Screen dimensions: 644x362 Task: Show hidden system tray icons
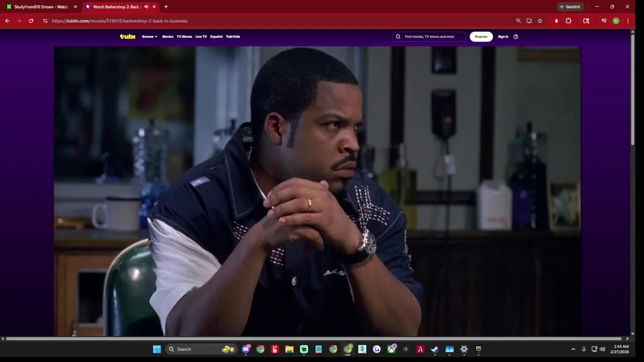pos(573,349)
